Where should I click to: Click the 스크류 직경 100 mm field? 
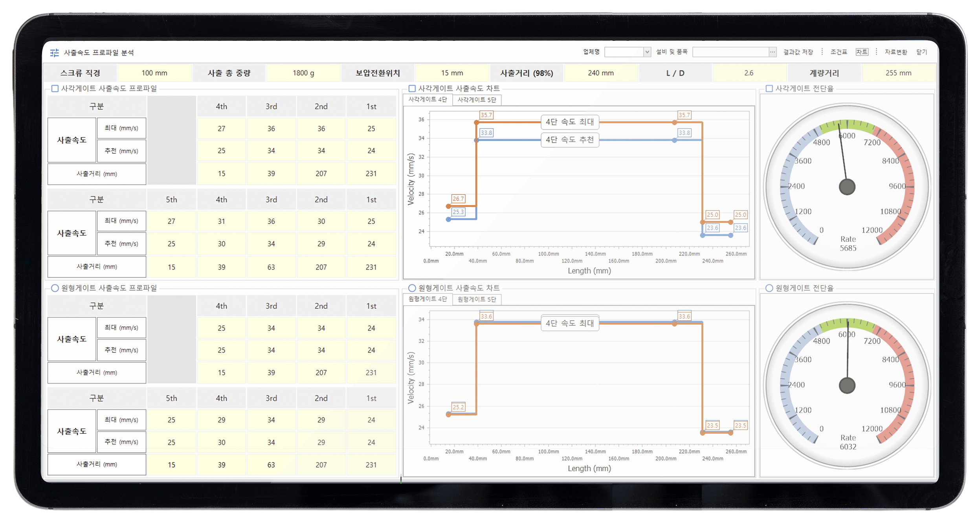click(x=154, y=73)
